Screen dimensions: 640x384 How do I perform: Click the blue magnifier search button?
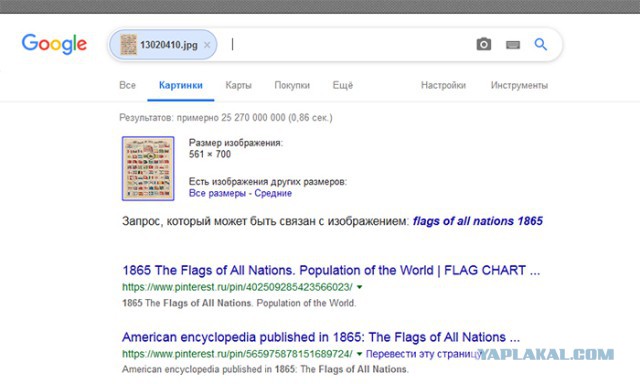coord(541,44)
